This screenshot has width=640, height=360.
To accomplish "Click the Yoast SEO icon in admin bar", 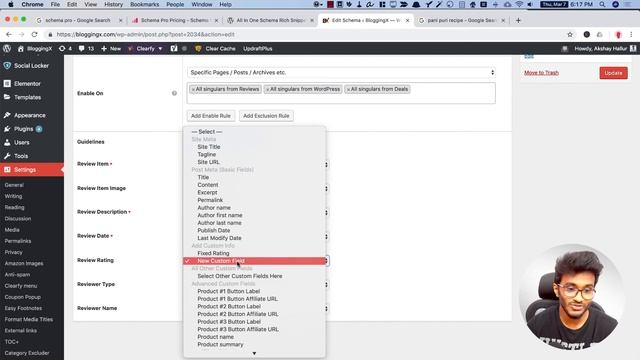I will 174,49.
